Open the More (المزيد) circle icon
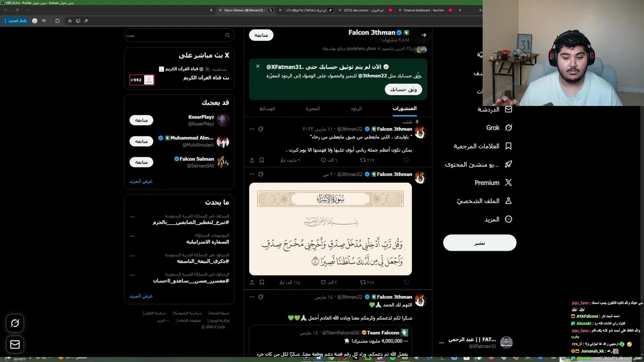 pyautogui.click(x=508, y=219)
